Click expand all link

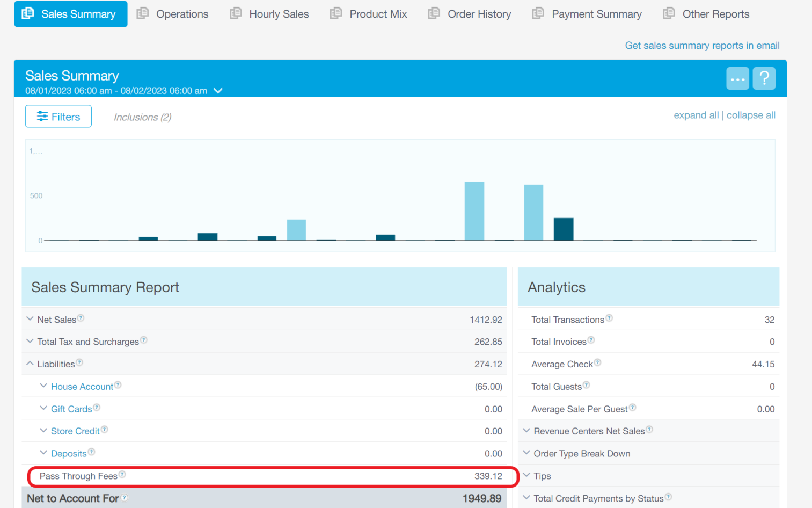click(x=696, y=115)
